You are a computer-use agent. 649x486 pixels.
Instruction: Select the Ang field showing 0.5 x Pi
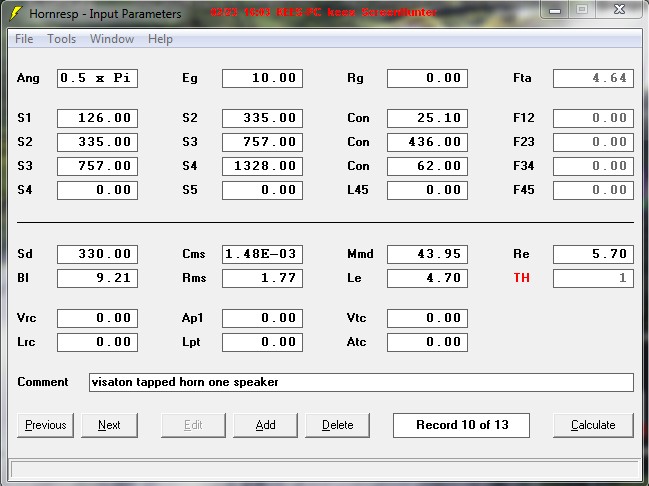(x=97, y=78)
